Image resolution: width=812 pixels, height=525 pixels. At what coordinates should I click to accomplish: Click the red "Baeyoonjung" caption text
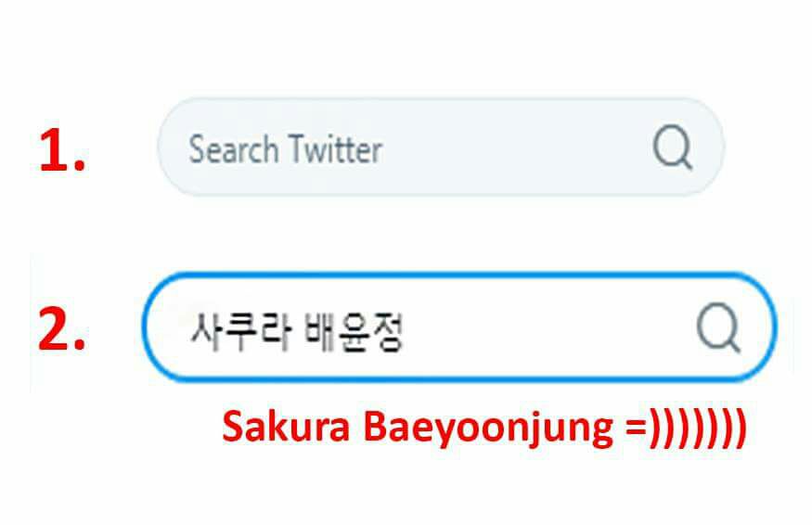coord(489,429)
